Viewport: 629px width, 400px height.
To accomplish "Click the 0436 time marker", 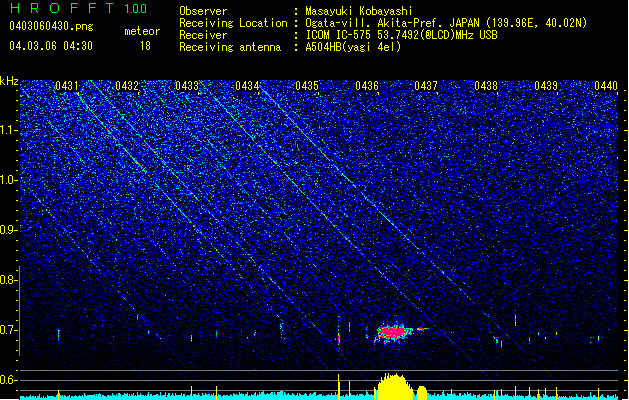I will [x=367, y=86].
